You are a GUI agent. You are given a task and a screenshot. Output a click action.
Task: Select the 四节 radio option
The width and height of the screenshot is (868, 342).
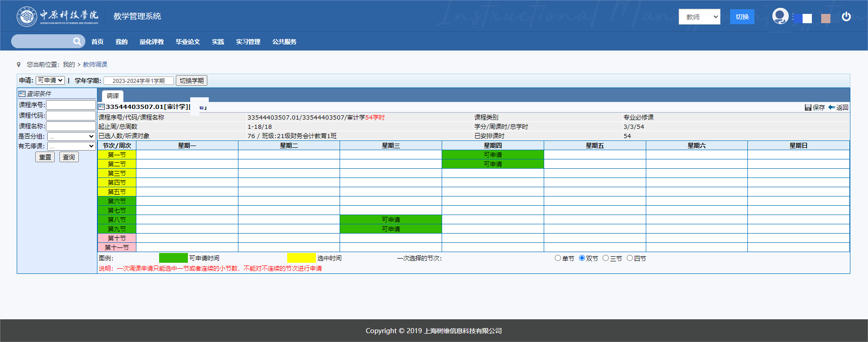pos(630,258)
